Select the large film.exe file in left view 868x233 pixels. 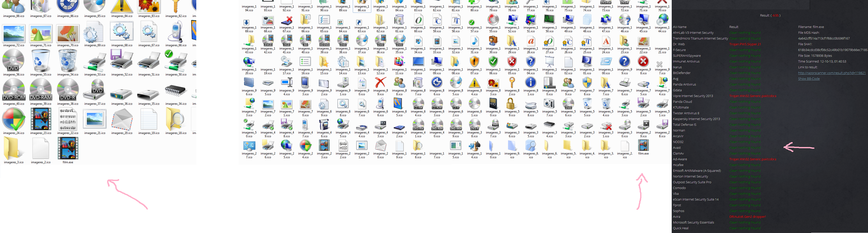68,149
